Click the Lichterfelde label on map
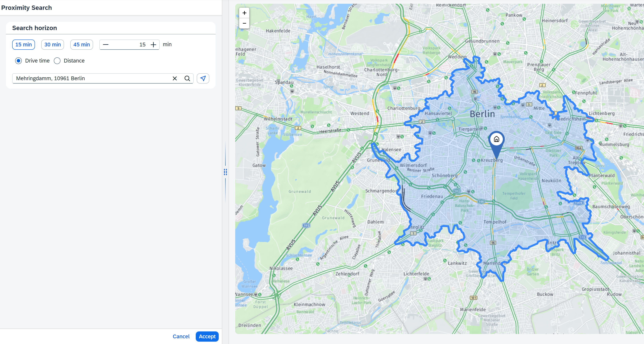Image resolution: width=644 pixels, height=344 pixels. (416, 274)
